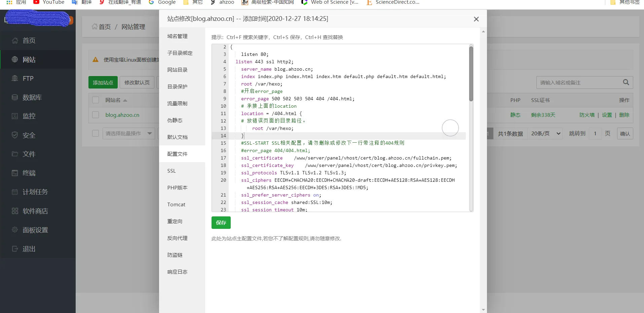Expand the 20条/页 page size dropdown
The height and width of the screenshot is (313, 644).
click(x=545, y=134)
